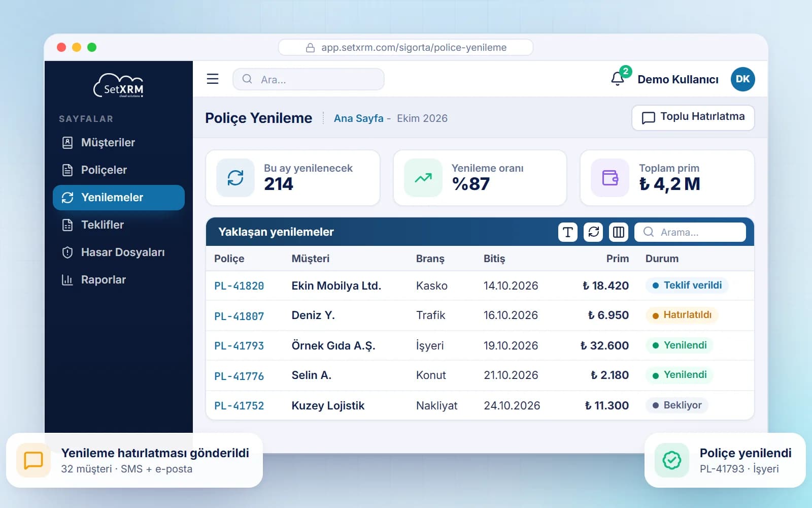The width and height of the screenshot is (812, 508).
Task: Open the Yenileme hatırlatması gönderildi notification
Action: click(134, 460)
